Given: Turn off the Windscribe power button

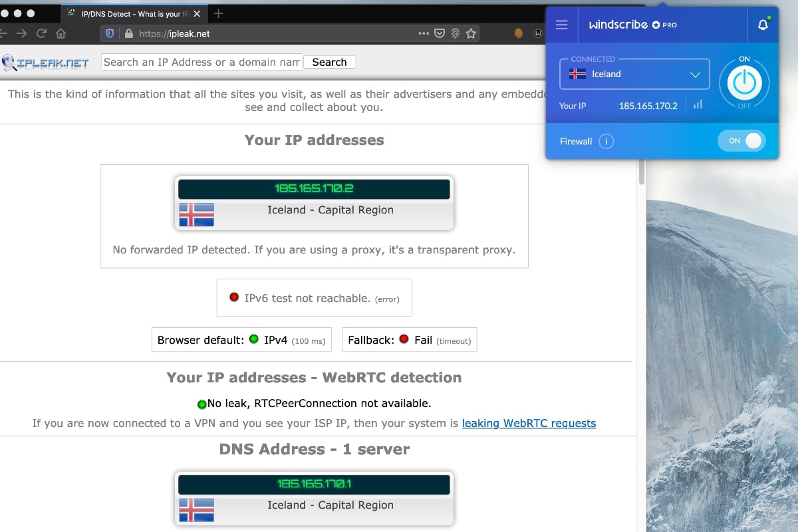Looking at the screenshot, I should pos(744,82).
